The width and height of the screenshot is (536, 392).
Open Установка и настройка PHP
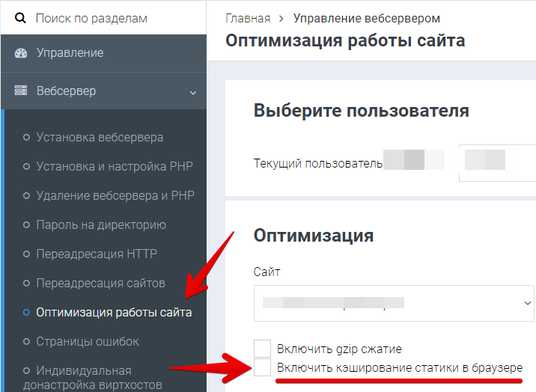point(115,166)
